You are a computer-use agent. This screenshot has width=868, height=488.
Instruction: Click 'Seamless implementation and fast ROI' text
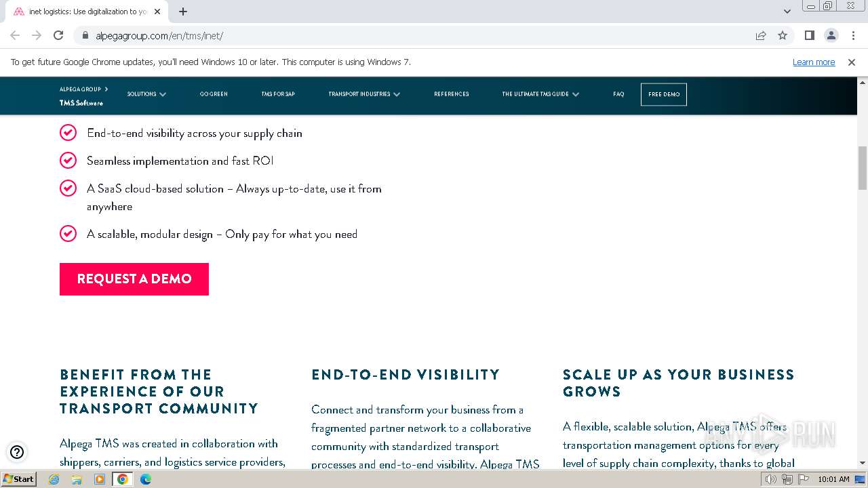180,161
